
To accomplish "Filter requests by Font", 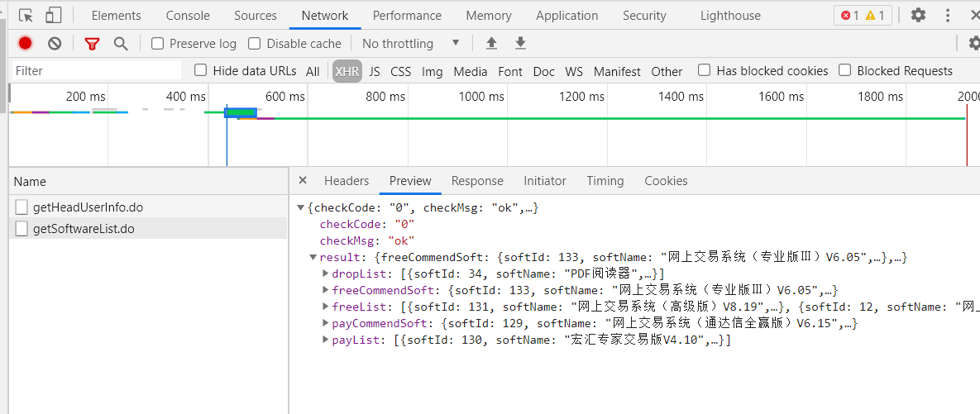I will point(510,71).
